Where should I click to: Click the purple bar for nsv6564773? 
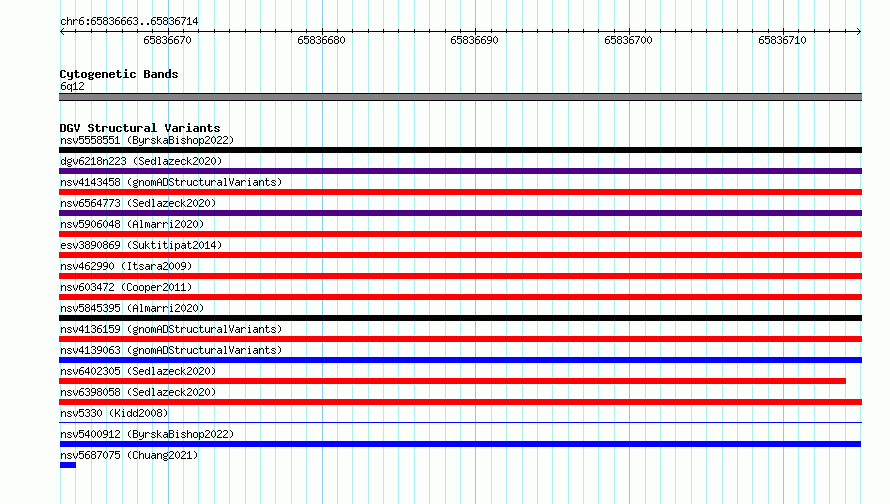[x=460, y=213]
